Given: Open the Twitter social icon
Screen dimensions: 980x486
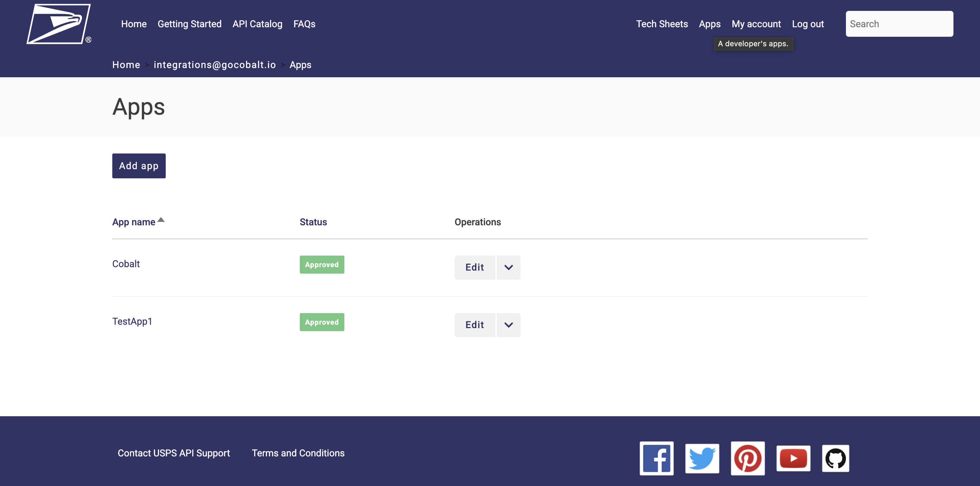Looking at the screenshot, I should coord(702,458).
